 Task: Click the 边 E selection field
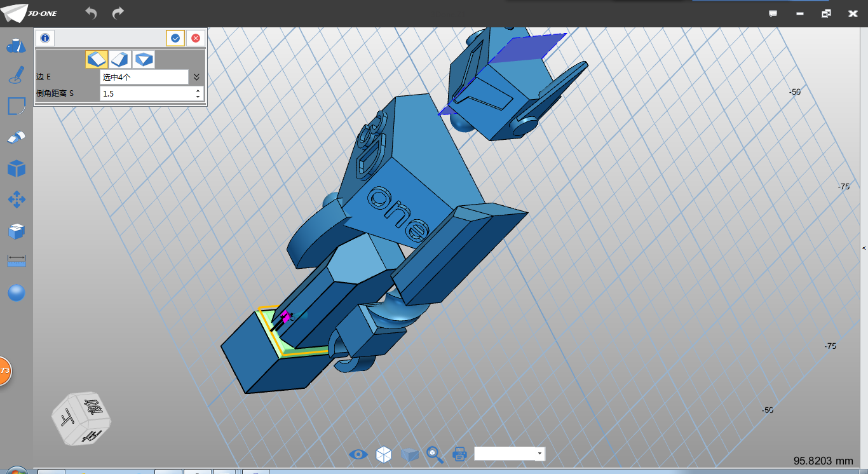[x=144, y=77]
